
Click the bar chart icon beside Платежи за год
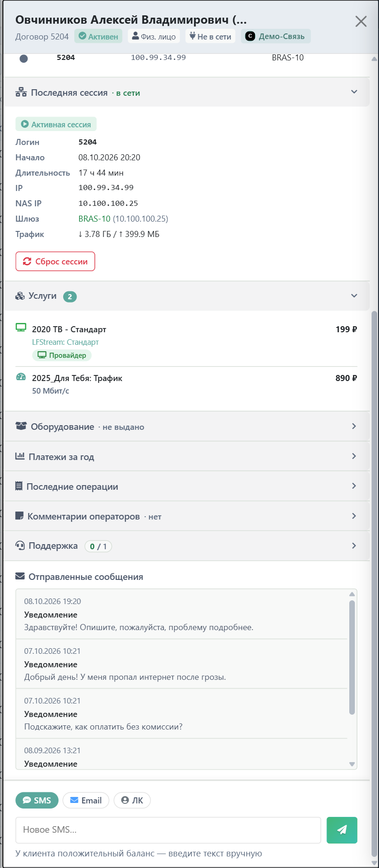tap(20, 456)
